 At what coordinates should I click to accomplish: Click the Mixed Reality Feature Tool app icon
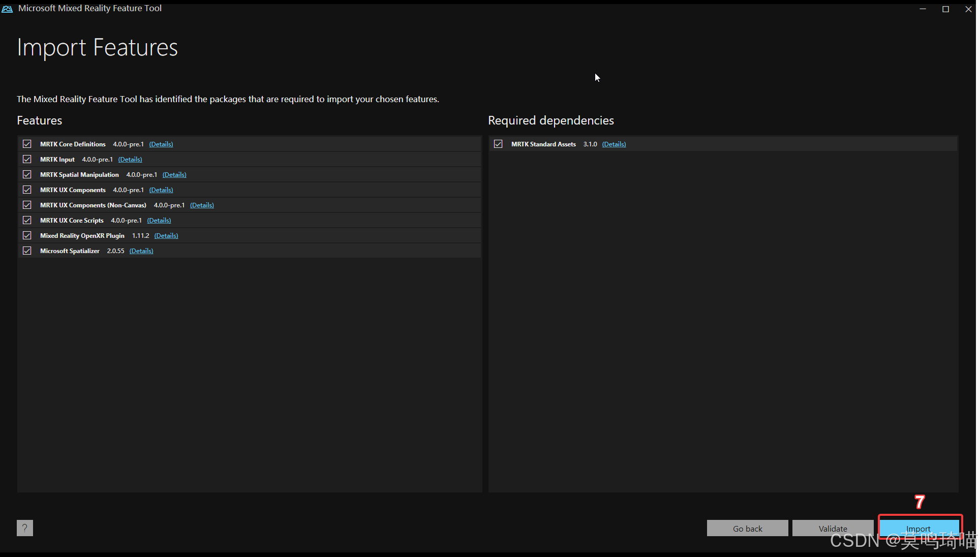[7, 9]
